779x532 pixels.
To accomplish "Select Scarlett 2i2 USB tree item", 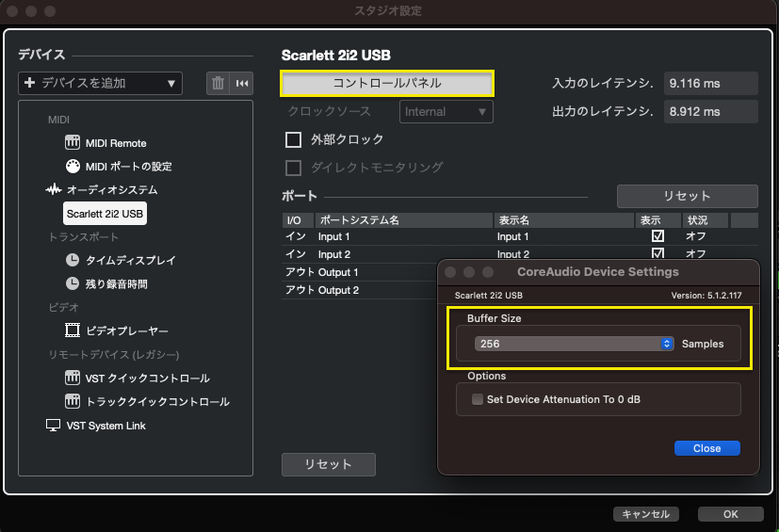I will click(x=105, y=214).
